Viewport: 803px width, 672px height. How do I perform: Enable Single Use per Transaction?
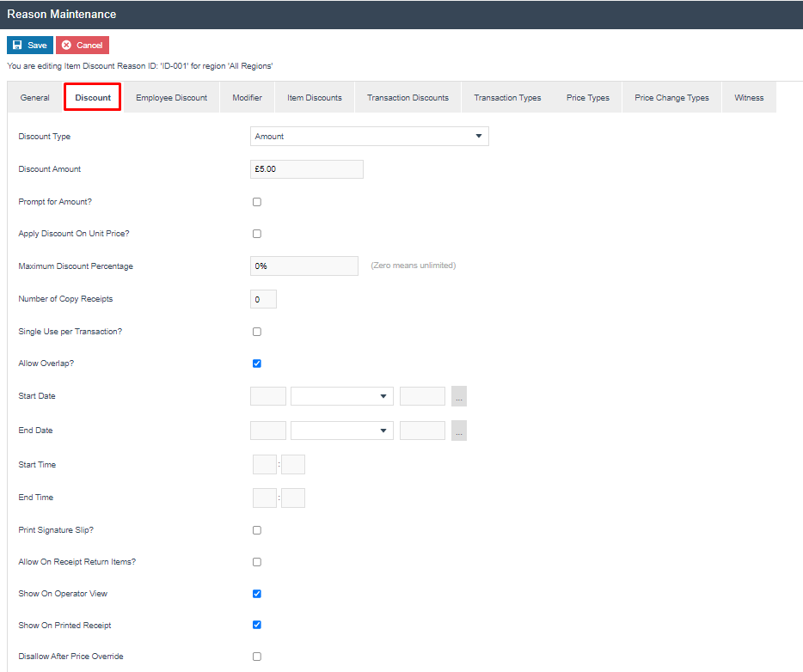257,332
